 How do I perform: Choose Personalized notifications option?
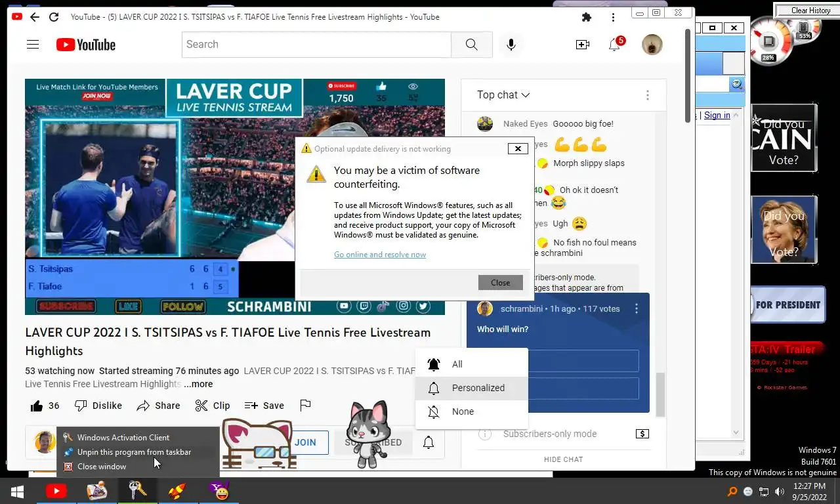click(x=471, y=388)
